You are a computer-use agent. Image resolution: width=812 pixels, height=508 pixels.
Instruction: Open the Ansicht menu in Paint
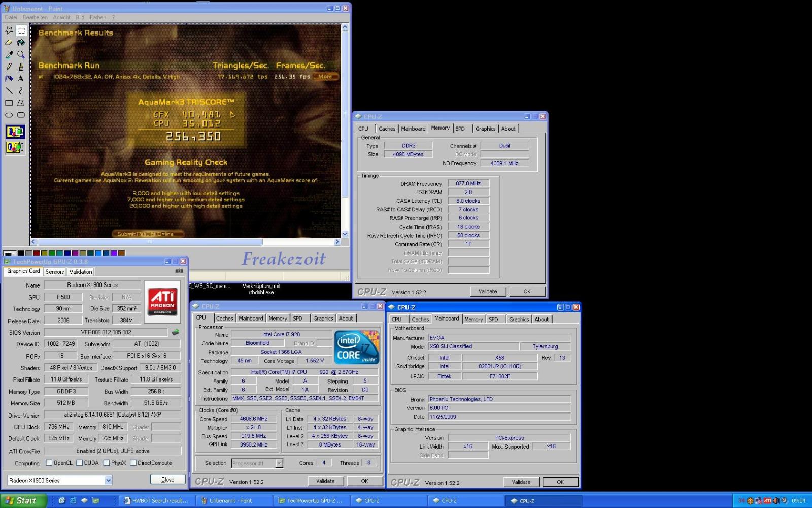(x=61, y=17)
